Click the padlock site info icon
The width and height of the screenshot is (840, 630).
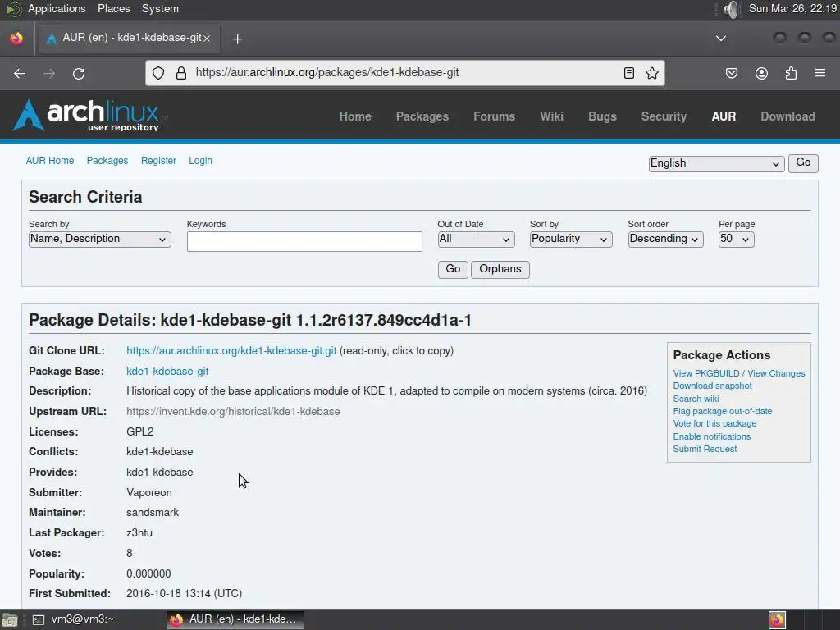181,73
